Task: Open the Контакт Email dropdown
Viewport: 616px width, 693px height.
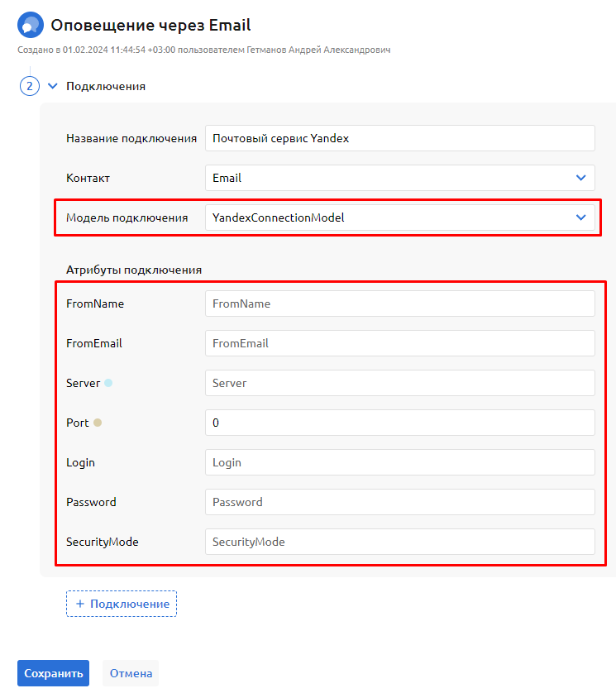Action: pyautogui.click(x=399, y=178)
